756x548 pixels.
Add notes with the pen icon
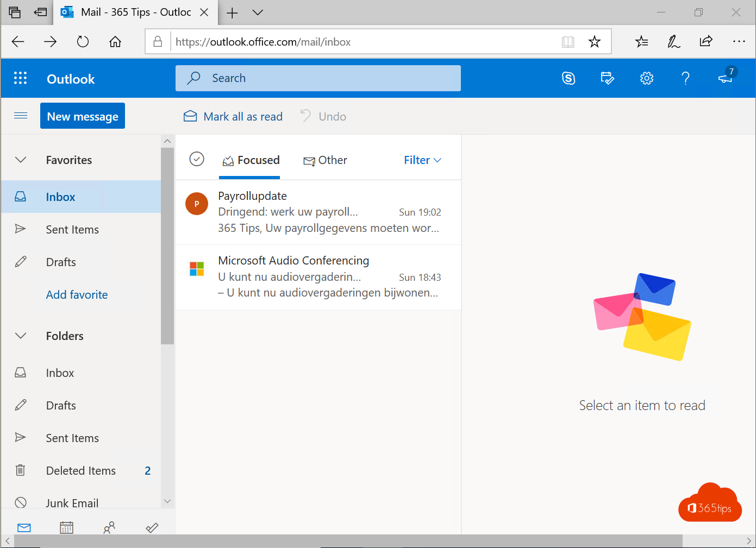click(x=674, y=42)
